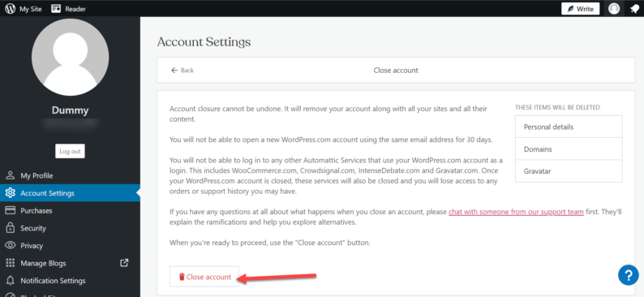Click the back arrow icon
The height and width of the screenshot is (297, 644).
174,71
